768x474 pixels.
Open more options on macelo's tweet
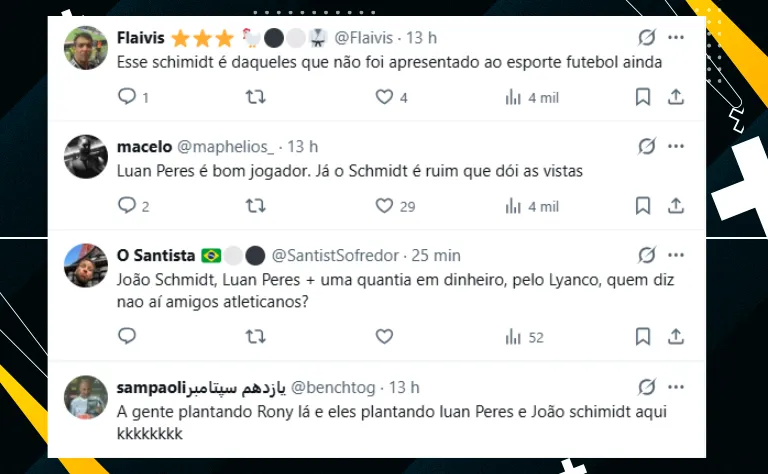point(676,147)
